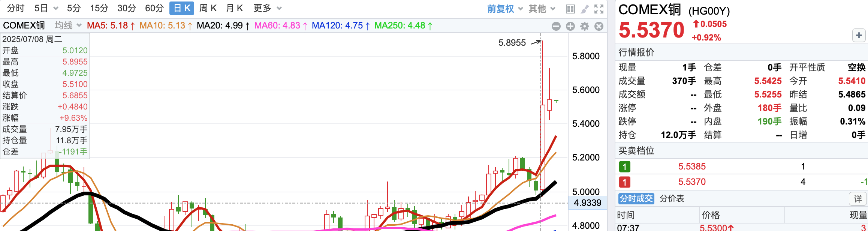Image resolution: width=868 pixels, height=231 pixels.
Task: Switch to 分时 intraday view
Action: click(x=15, y=8)
